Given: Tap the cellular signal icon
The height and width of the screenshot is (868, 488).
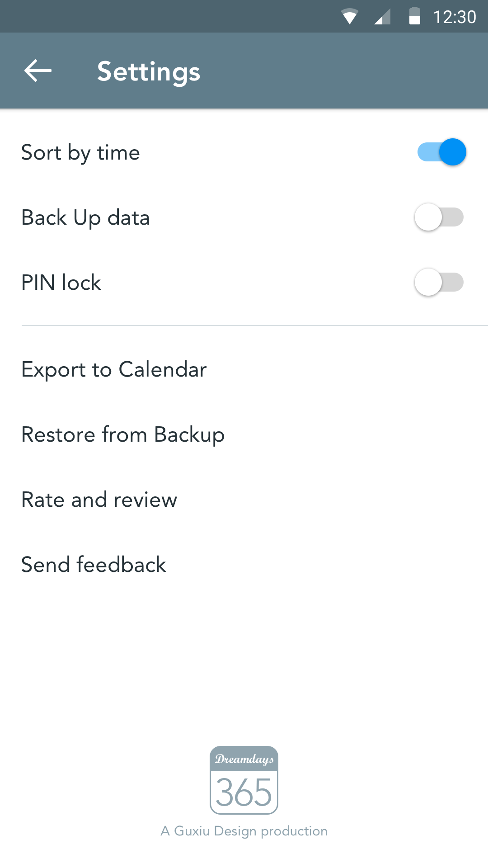Looking at the screenshot, I should click(x=382, y=17).
